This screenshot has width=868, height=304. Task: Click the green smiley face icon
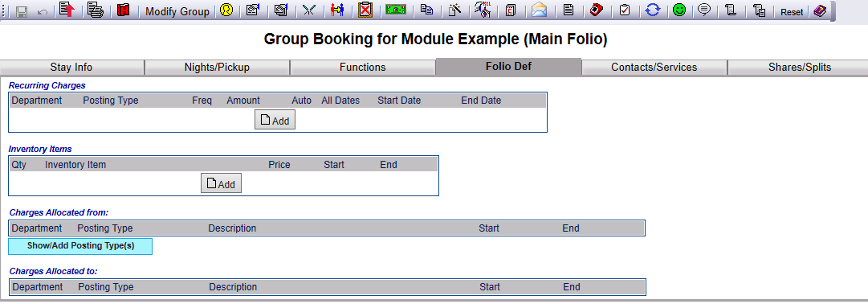pyautogui.click(x=679, y=10)
